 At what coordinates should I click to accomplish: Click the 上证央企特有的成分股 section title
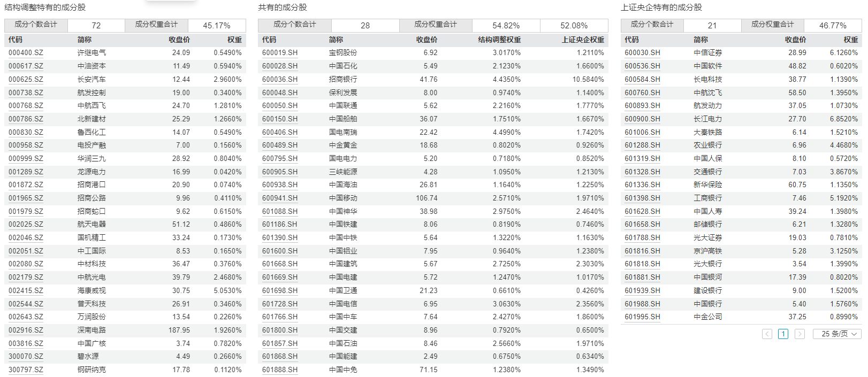(661, 7)
